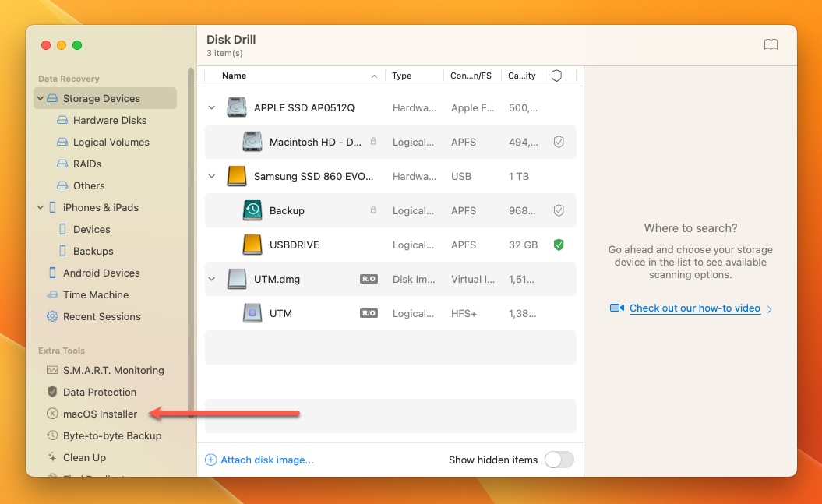Click the 3 item(s) subtitle
This screenshot has width=822, height=504.
click(x=224, y=53)
